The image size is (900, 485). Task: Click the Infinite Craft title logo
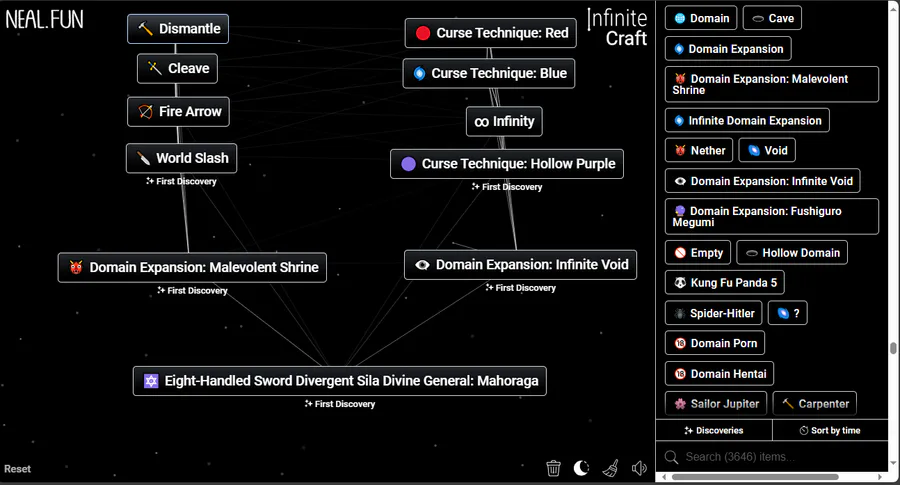point(617,28)
